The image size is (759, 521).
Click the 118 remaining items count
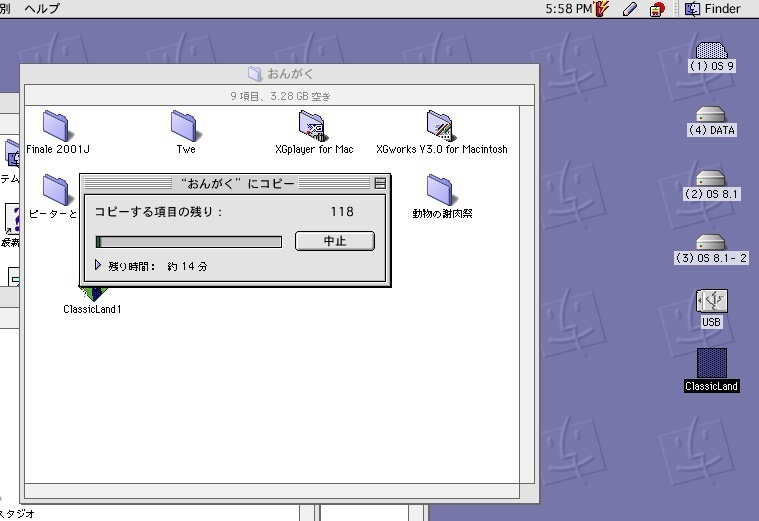(342, 212)
